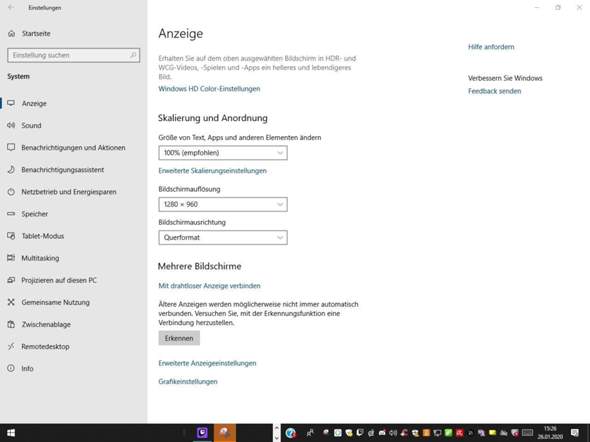Open the 1280 × 960 resolution dropdown
The image size is (590, 442).
click(223, 204)
